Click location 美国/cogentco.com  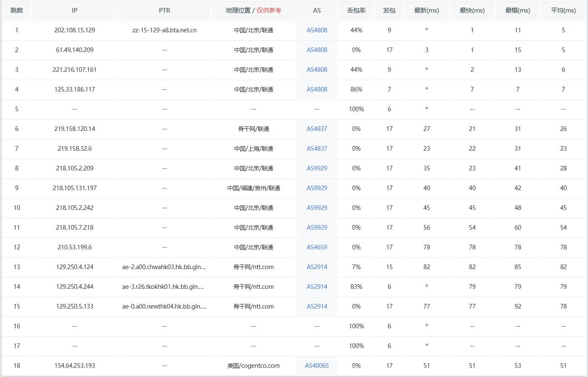pyautogui.click(x=254, y=366)
